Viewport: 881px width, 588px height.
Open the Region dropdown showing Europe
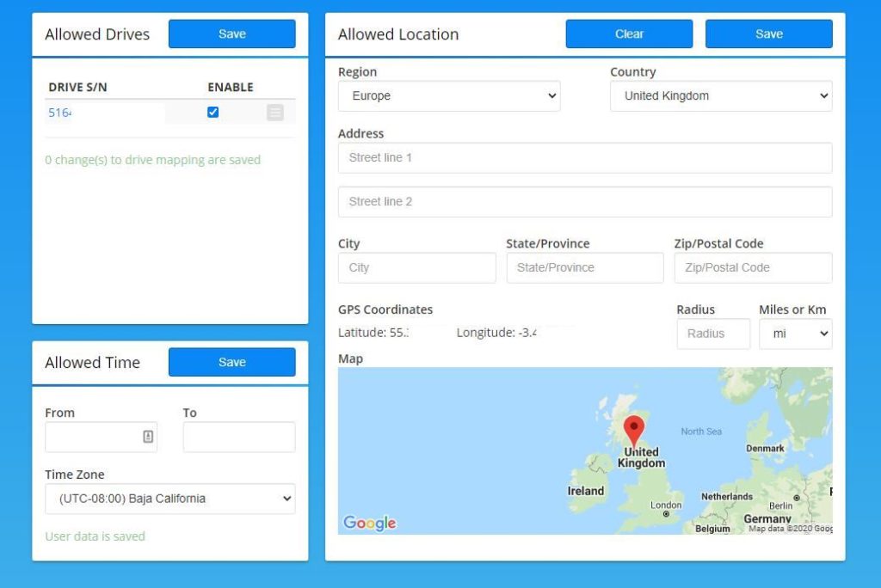pos(449,96)
